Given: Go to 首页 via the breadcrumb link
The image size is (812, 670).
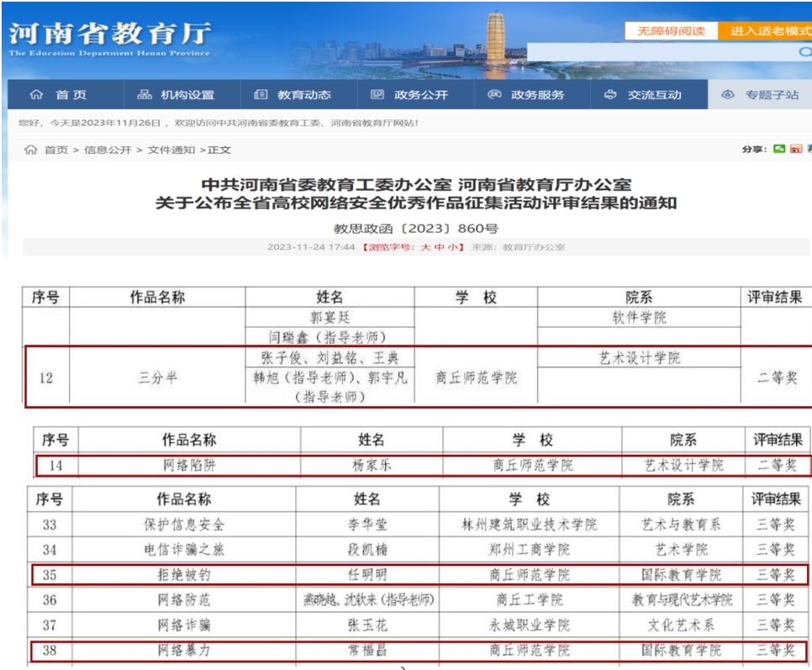Looking at the screenshot, I should [x=56, y=150].
